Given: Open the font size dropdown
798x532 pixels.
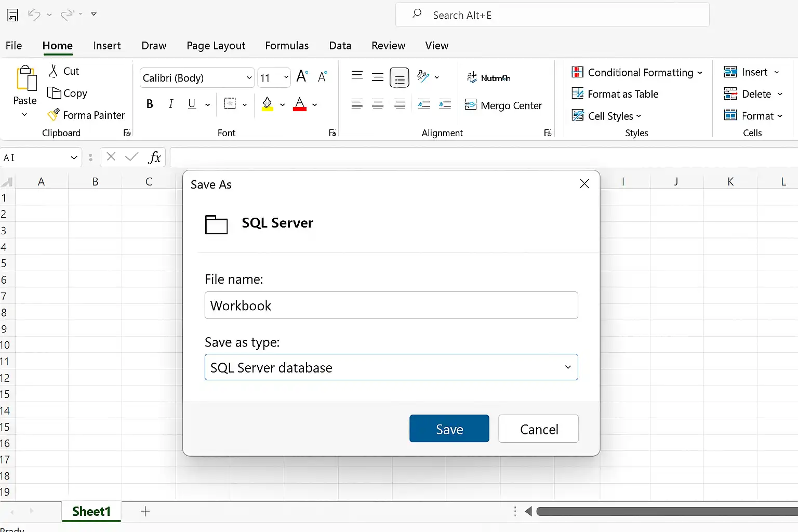Looking at the screenshot, I should pos(286,78).
